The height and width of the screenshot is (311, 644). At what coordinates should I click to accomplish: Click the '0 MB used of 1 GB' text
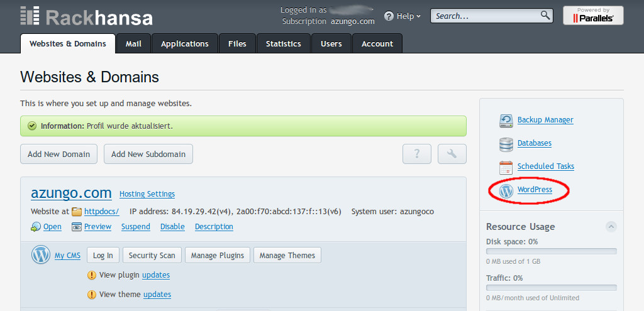tap(513, 261)
